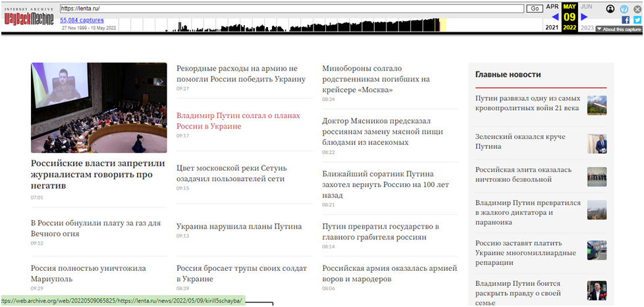
Task: Go to next capture with right blue arrow
Action: click(x=584, y=17)
